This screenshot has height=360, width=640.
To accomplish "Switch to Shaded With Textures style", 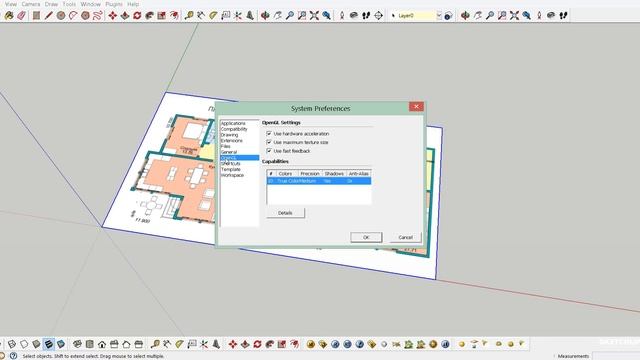I will click(49, 344).
